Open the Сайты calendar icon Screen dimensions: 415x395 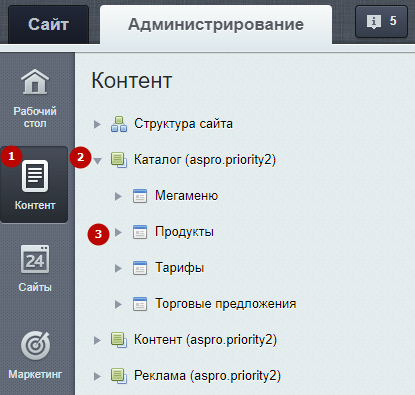35,259
